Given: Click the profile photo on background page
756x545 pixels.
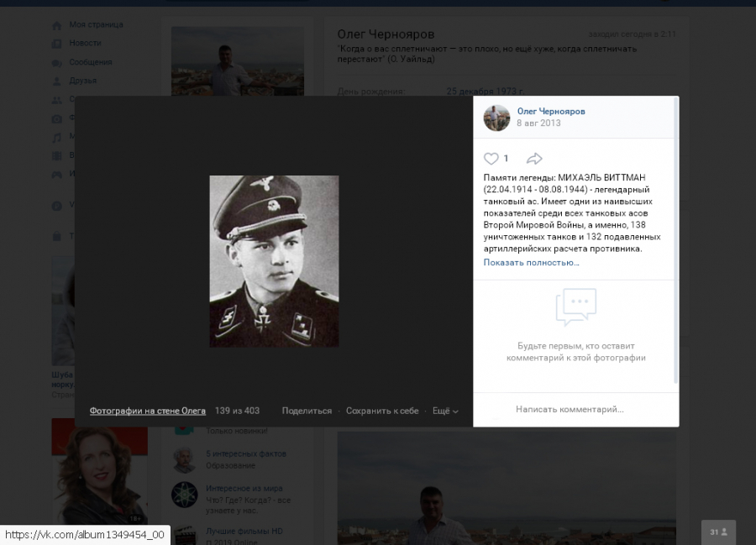Looking at the screenshot, I should click(x=238, y=61).
